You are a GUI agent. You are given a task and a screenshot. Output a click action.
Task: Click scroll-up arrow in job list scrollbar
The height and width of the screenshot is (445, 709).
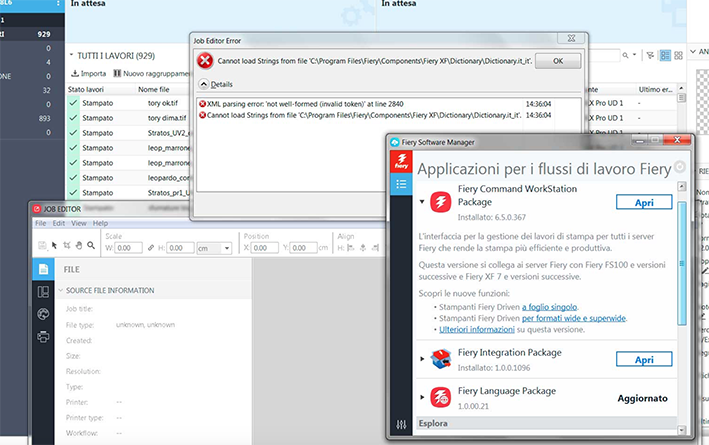(x=682, y=88)
